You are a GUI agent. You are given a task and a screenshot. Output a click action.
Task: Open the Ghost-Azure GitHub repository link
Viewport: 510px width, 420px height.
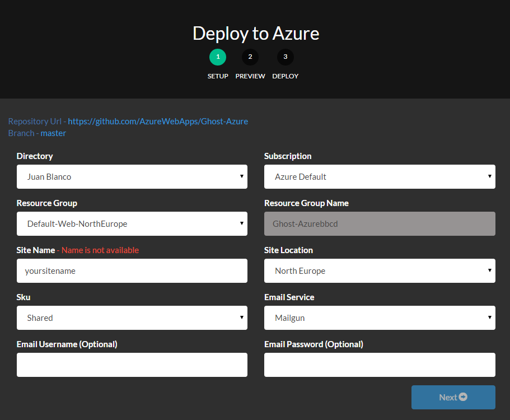click(x=158, y=122)
